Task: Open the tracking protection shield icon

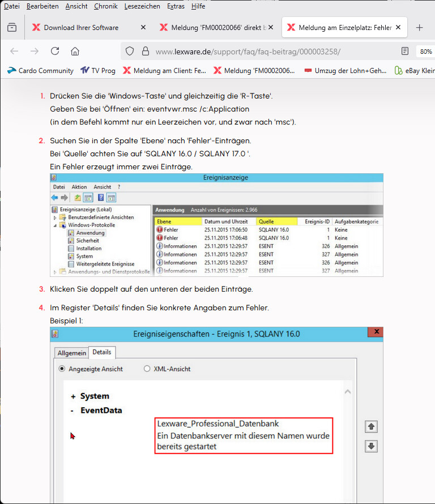Action: point(130,51)
